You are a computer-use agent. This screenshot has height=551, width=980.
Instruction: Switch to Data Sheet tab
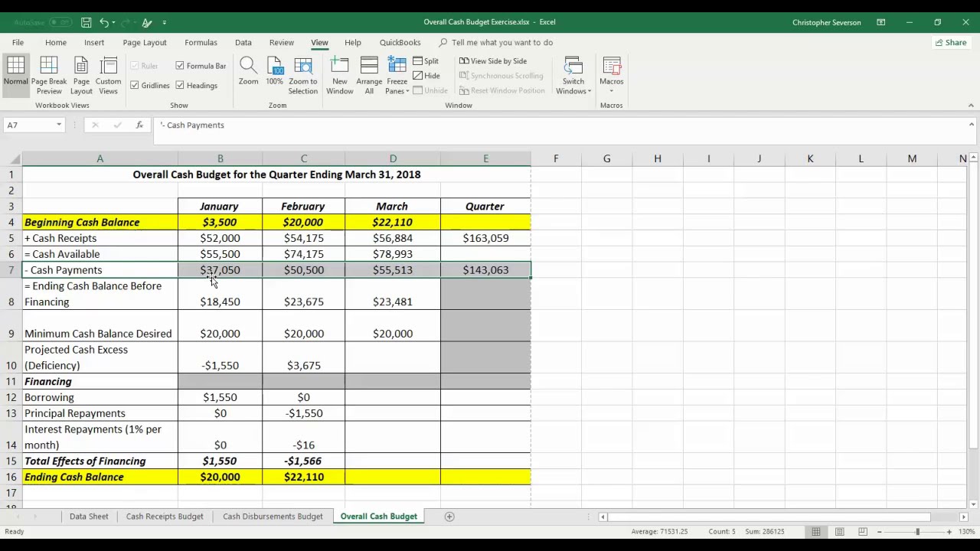click(89, 517)
